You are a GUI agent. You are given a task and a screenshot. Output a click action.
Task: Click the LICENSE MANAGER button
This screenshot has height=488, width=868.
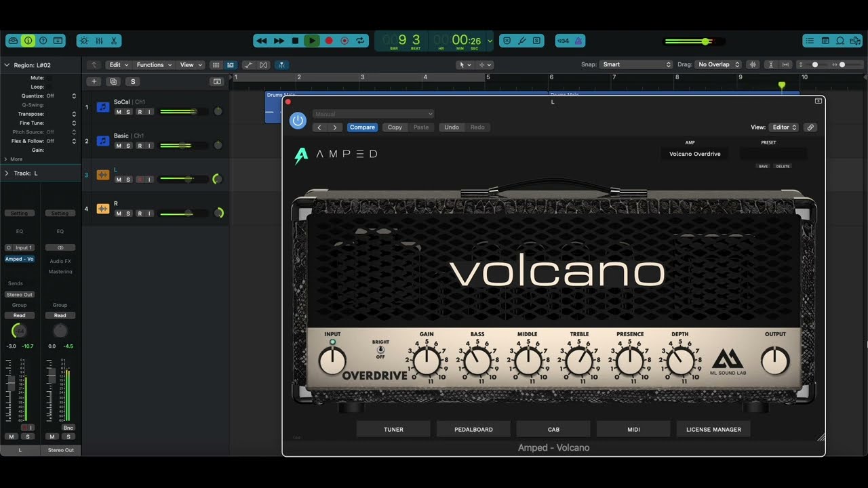click(713, 429)
